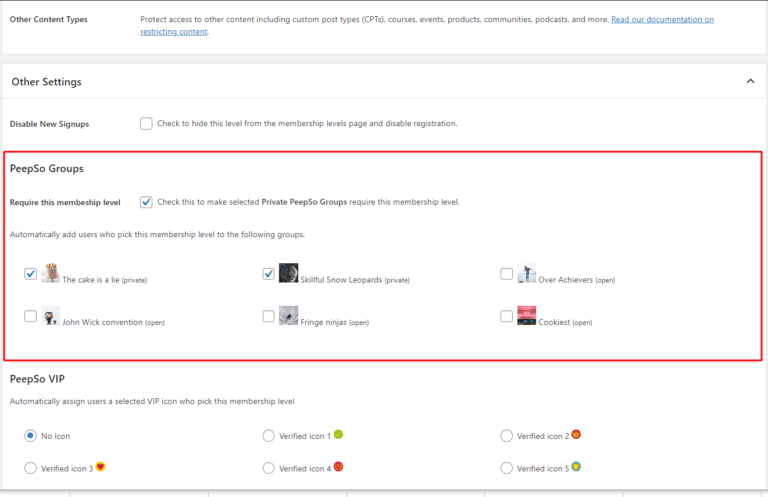
Task: Click the green Verified icon 1 badge
Action: click(x=338, y=434)
